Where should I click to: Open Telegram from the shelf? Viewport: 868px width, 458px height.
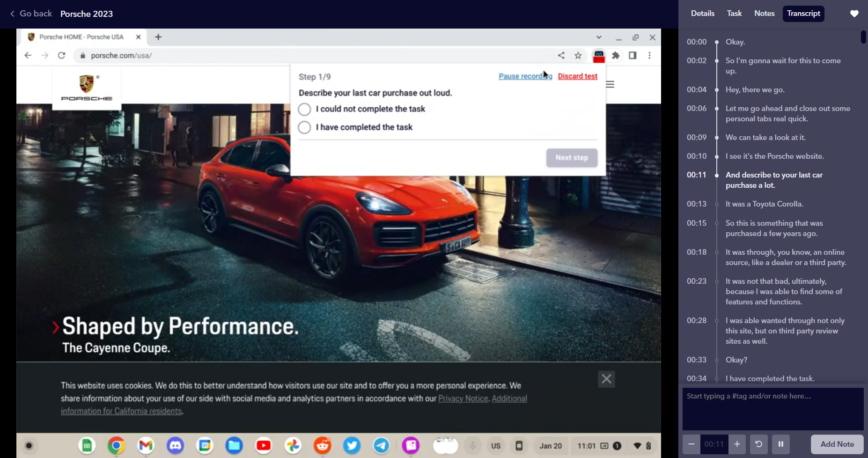[x=382, y=446]
